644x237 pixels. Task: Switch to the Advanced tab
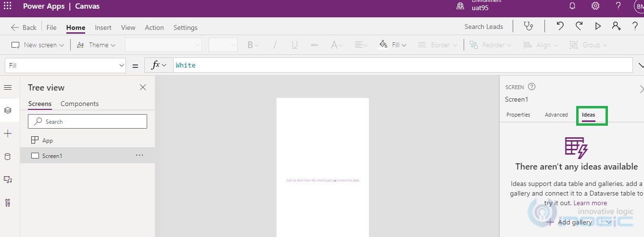tap(556, 115)
